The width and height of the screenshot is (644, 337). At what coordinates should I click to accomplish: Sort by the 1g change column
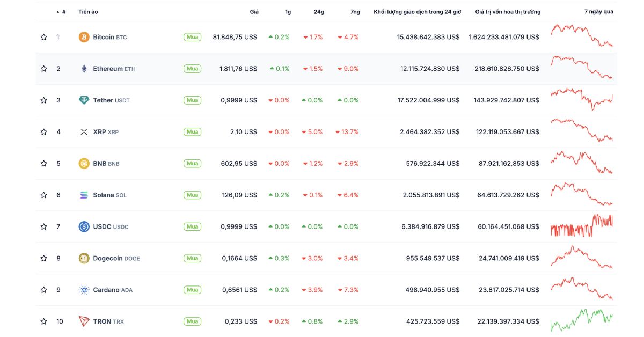pos(287,12)
